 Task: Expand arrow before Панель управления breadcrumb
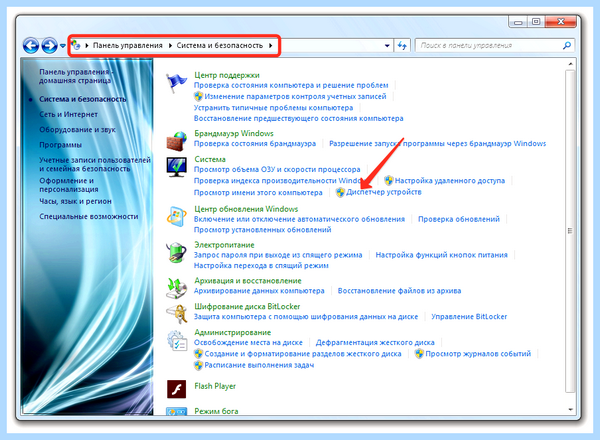coord(87,46)
